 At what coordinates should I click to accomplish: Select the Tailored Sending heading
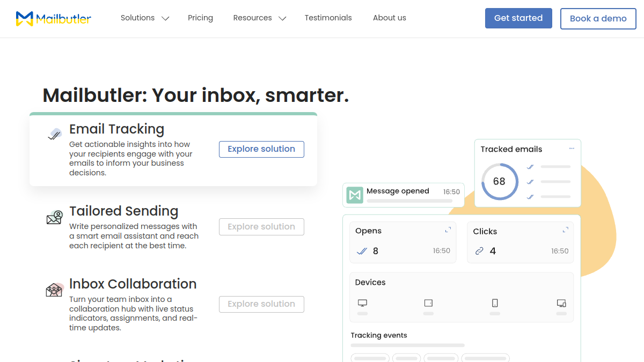tap(123, 211)
